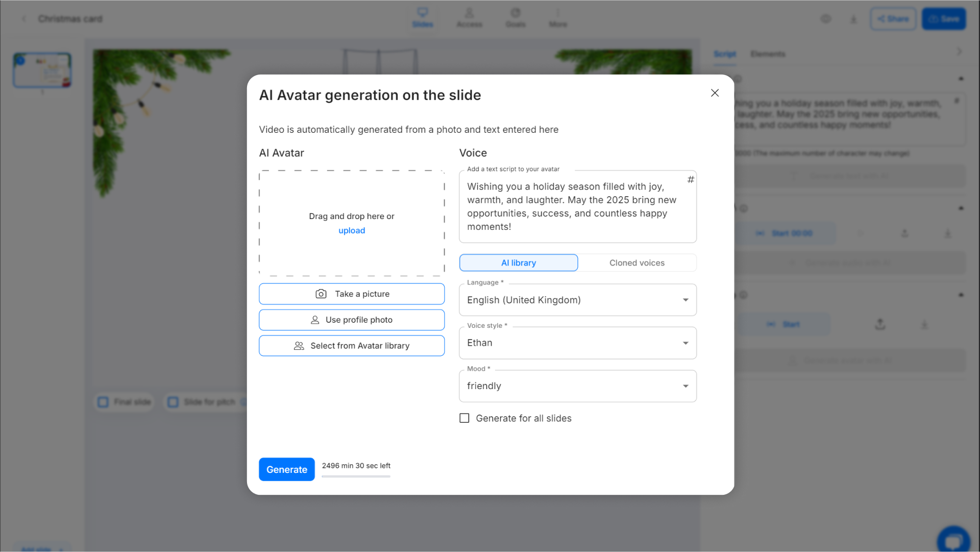Viewport: 980px width, 552px height.
Task: Toggle the Slide for pitch checkbox
Action: (174, 402)
